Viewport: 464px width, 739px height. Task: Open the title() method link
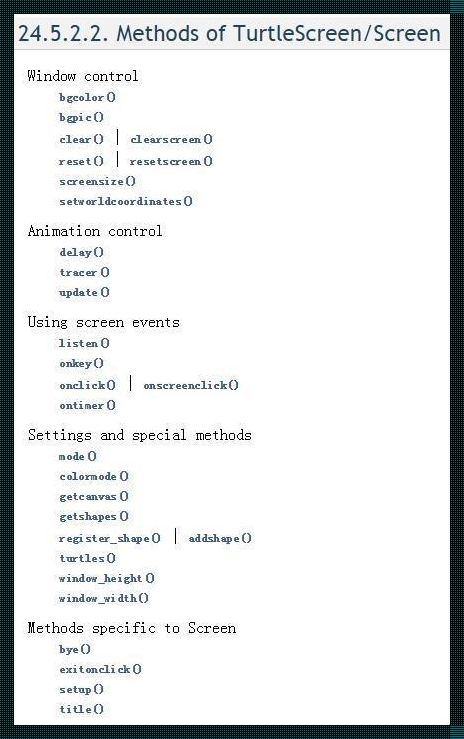click(x=81, y=709)
